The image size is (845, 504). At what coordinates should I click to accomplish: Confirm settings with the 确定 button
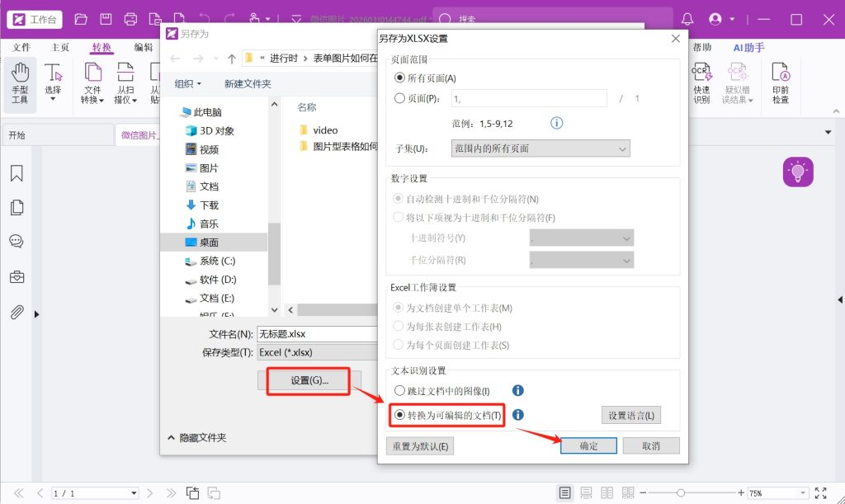[588, 445]
